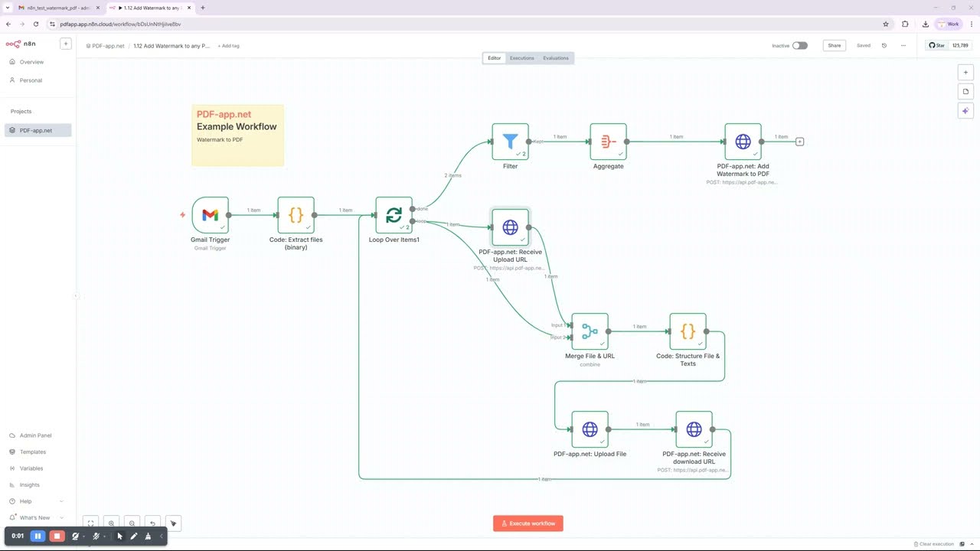
Task: Click the Execute workflow button
Action: [x=528, y=523]
